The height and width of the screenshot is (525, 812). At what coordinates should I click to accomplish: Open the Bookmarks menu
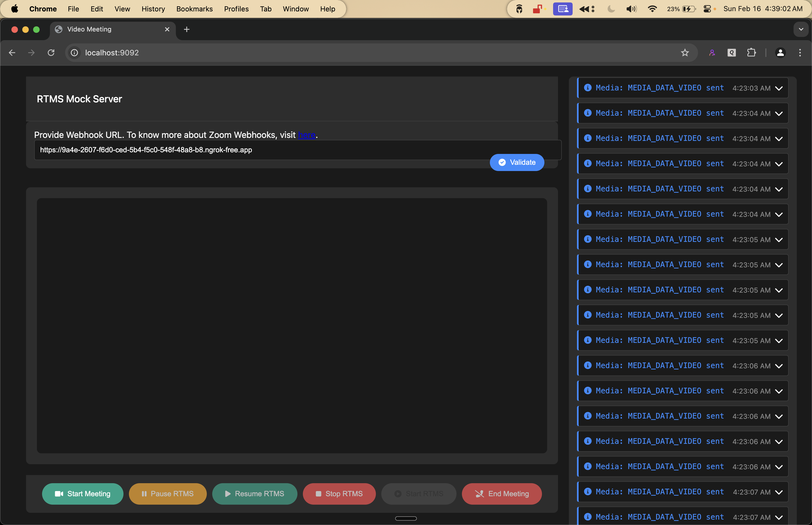pyautogui.click(x=194, y=9)
